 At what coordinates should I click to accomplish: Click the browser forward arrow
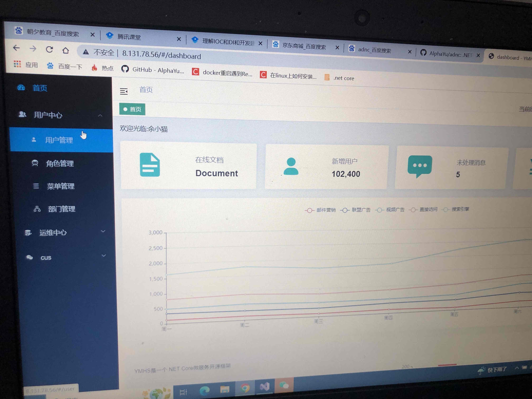pyautogui.click(x=33, y=49)
